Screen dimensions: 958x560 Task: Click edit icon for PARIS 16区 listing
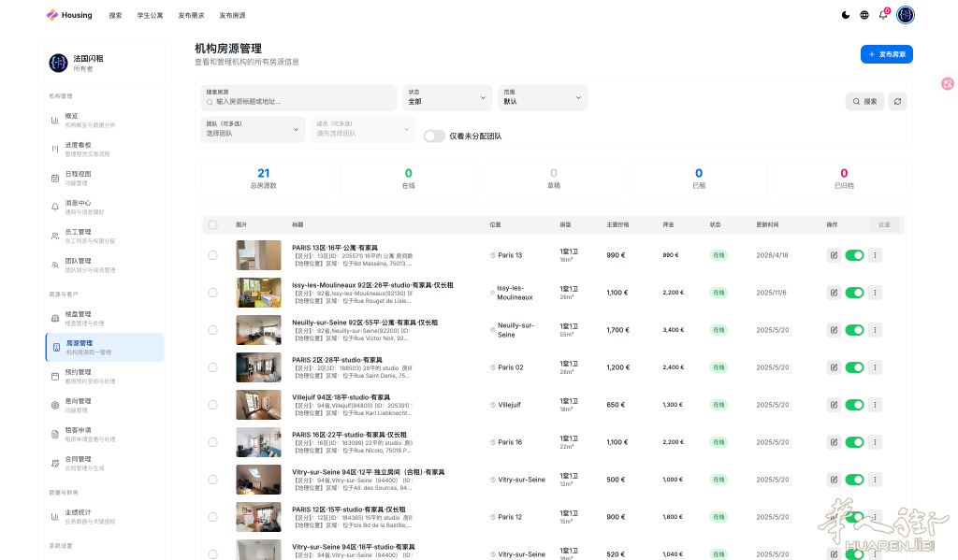pos(834,442)
